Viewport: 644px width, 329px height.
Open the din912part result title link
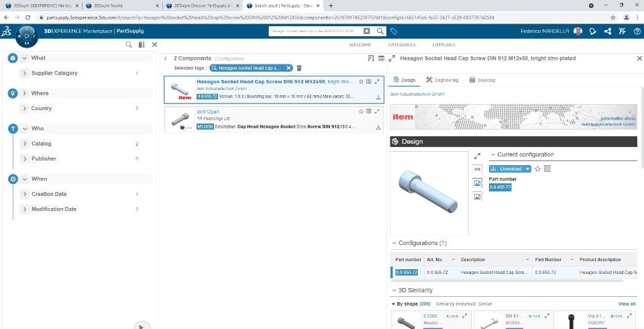coord(208,111)
